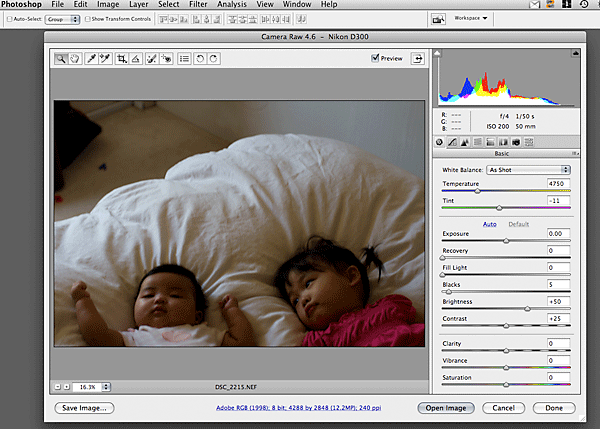Open the Camera Calibration panel icon
Viewport: 600px width, 429px height.
(x=516, y=142)
